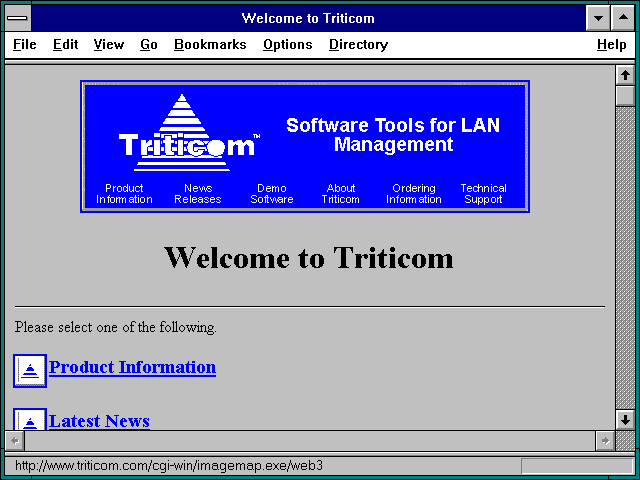Open the File menu
This screenshot has height=480, width=640.
pos(24,44)
